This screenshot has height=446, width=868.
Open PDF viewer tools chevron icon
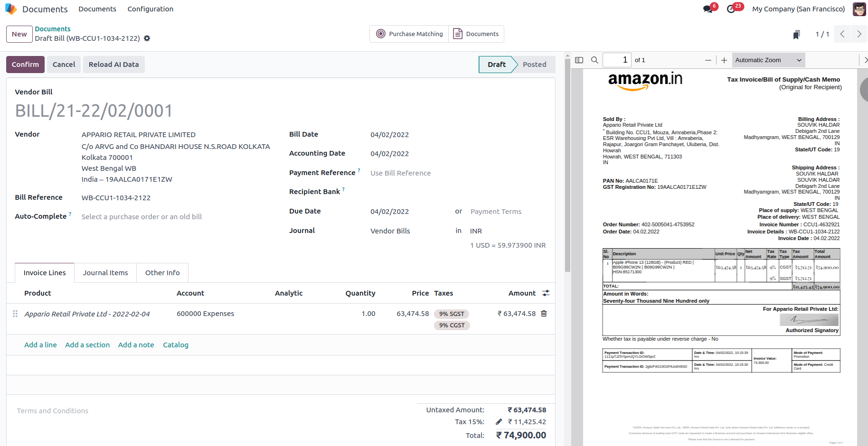pyautogui.click(x=865, y=60)
